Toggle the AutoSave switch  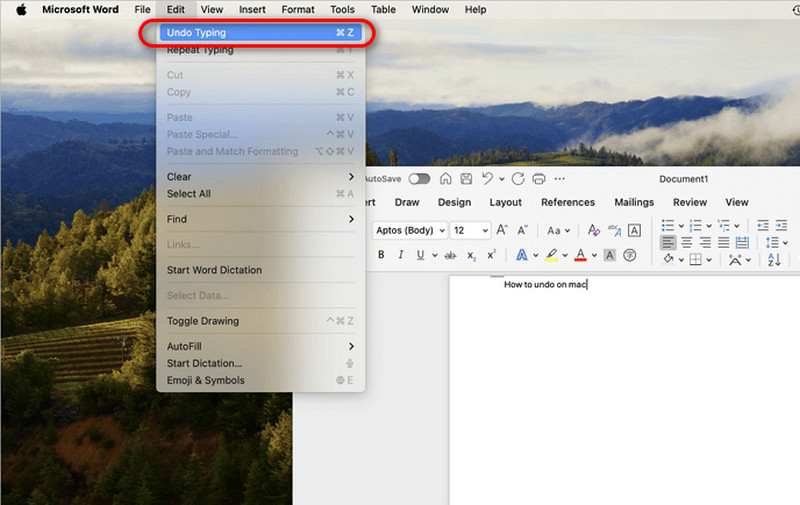tap(419, 179)
